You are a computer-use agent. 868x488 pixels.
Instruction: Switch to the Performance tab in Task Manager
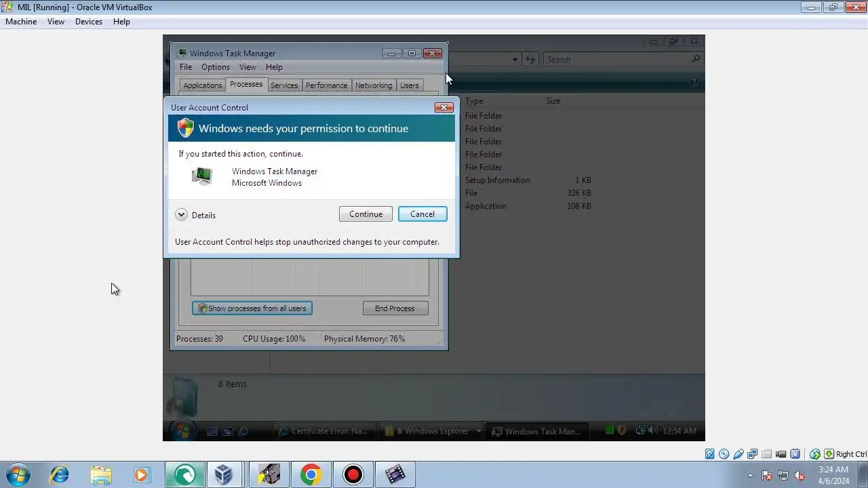click(326, 85)
